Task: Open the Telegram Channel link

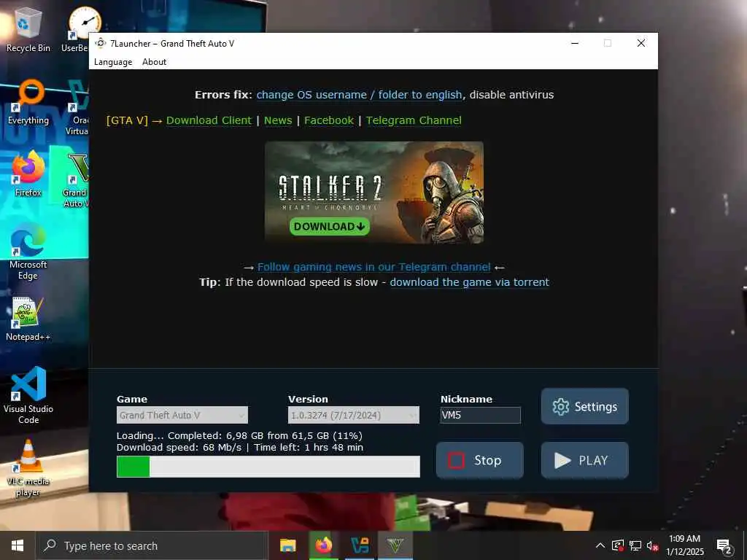Action: 414,120
